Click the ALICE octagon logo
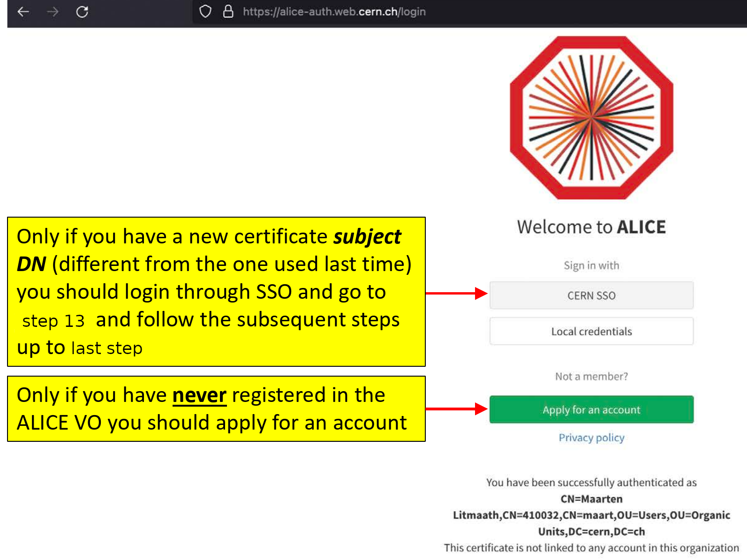 pyautogui.click(x=591, y=118)
